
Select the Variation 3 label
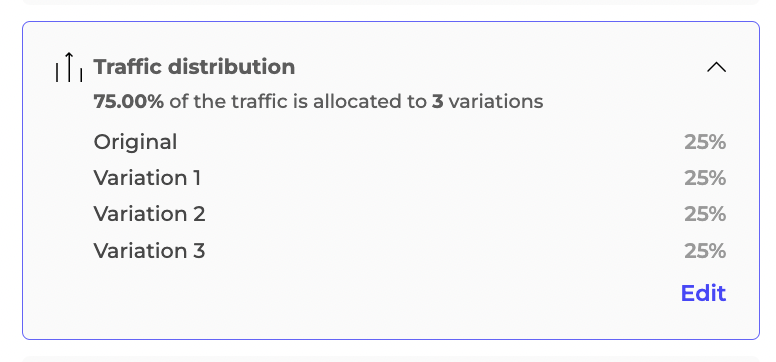149,251
